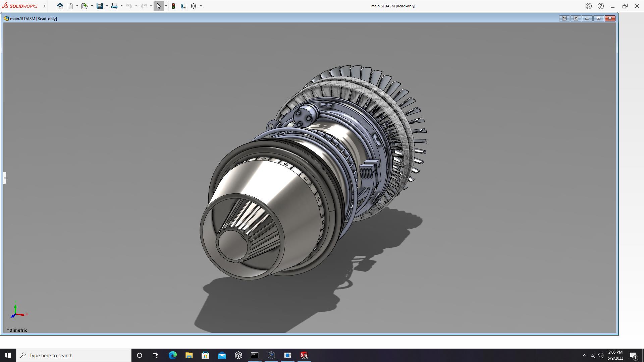Screen dimensions: 644x362
Task: Open File Properties list icon
Action: (183, 6)
